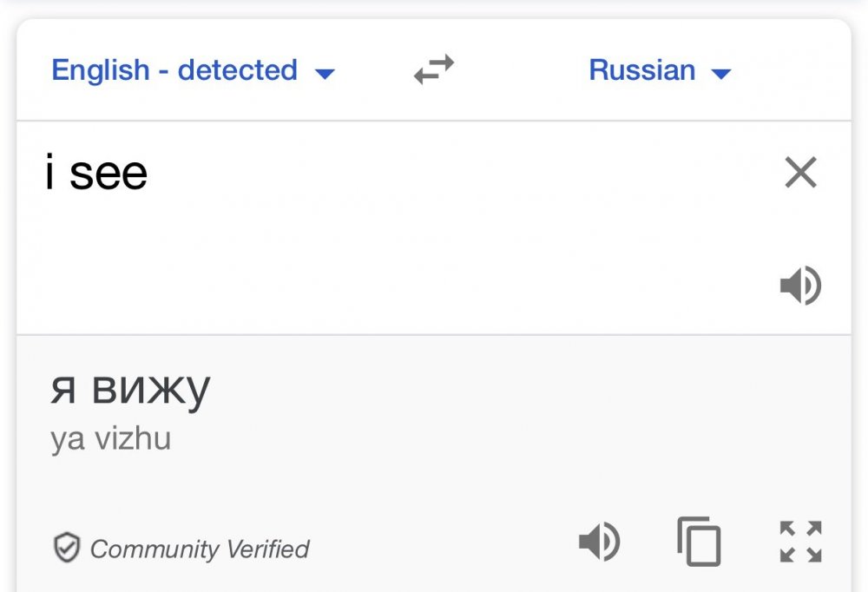
Task: Swap the source and target languages
Action: tap(434, 70)
